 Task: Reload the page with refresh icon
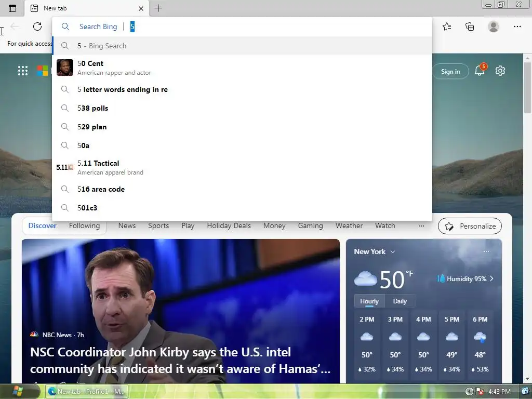click(37, 26)
